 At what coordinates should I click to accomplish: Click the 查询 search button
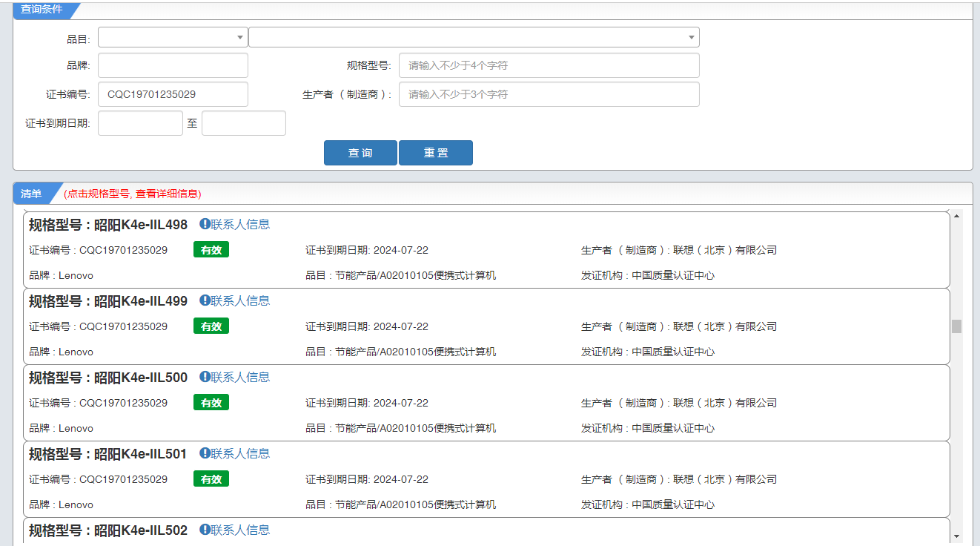click(x=360, y=153)
